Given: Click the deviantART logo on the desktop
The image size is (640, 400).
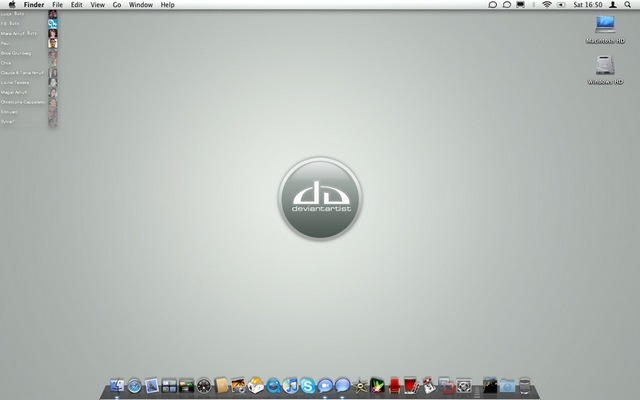Looking at the screenshot, I should pos(320,199).
